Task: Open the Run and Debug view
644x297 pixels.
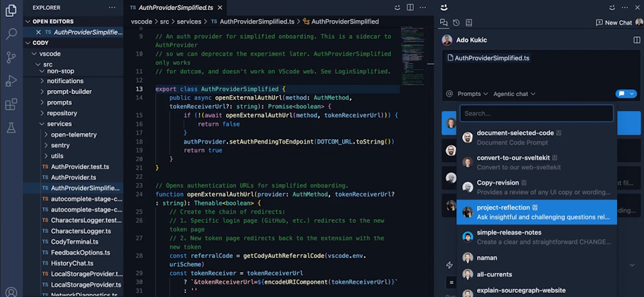Action: coord(11,81)
